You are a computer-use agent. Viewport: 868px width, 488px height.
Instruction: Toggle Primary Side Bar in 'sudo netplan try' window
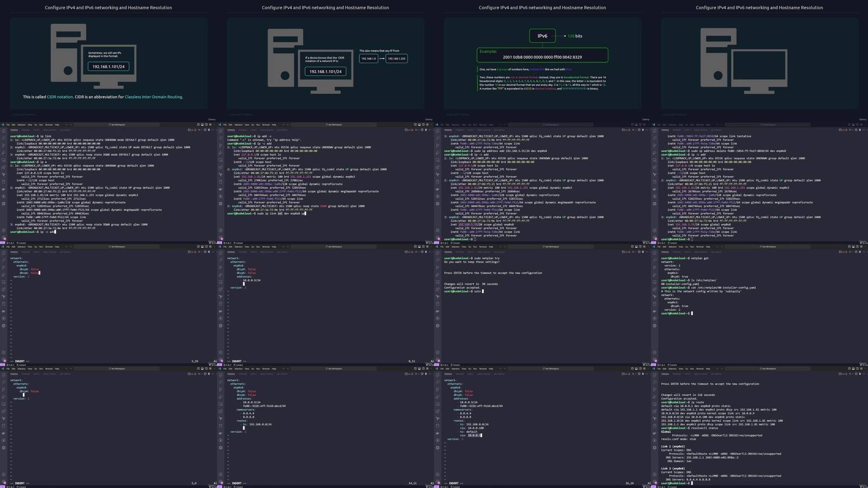coord(632,247)
